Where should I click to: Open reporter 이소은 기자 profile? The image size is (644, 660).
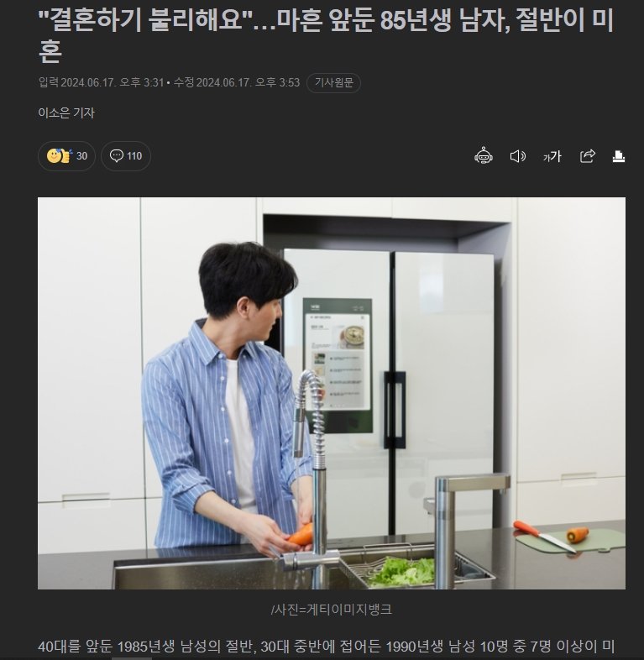[66, 113]
